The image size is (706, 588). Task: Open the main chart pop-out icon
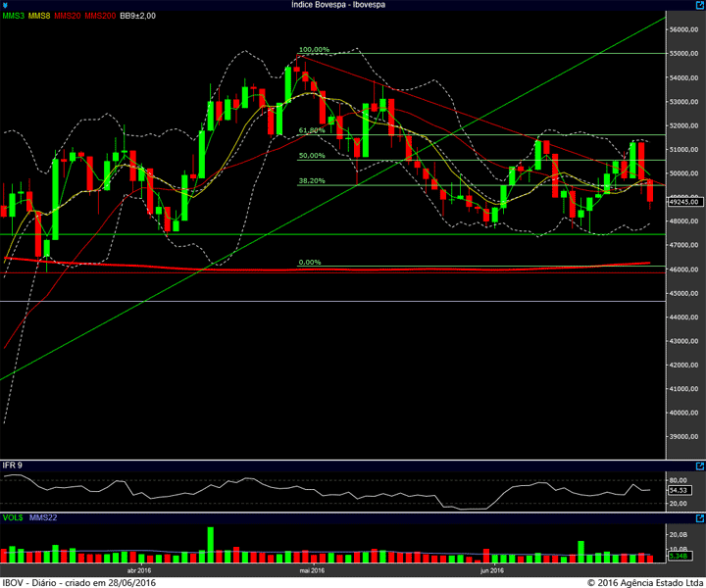click(700, 5)
